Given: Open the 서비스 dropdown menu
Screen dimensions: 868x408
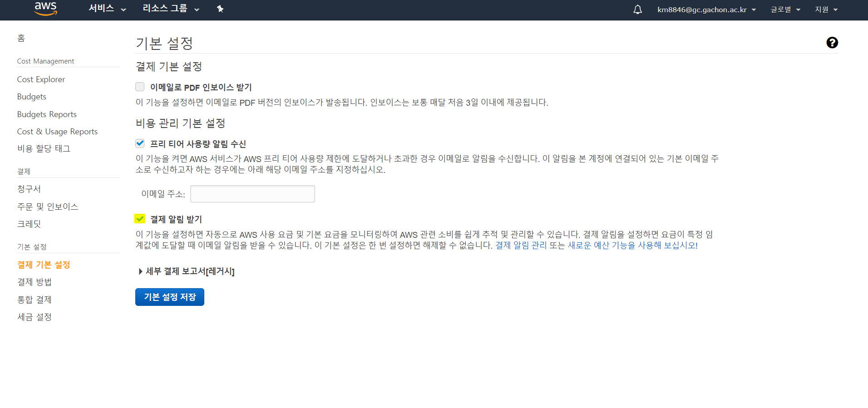Looking at the screenshot, I should coord(107,9).
